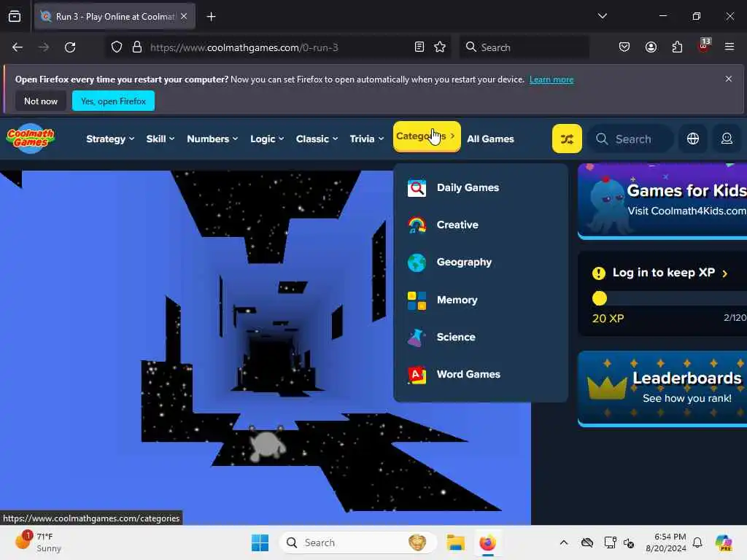Click the Not now button
This screenshot has height=560, width=747.
[x=41, y=101]
